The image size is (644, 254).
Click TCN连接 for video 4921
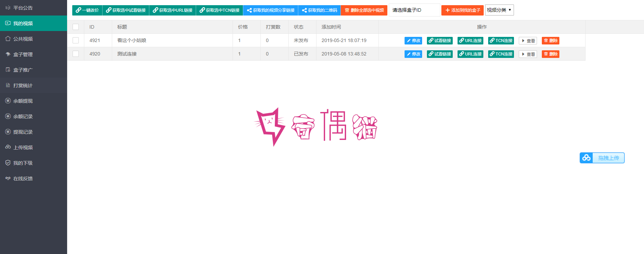(501, 41)
